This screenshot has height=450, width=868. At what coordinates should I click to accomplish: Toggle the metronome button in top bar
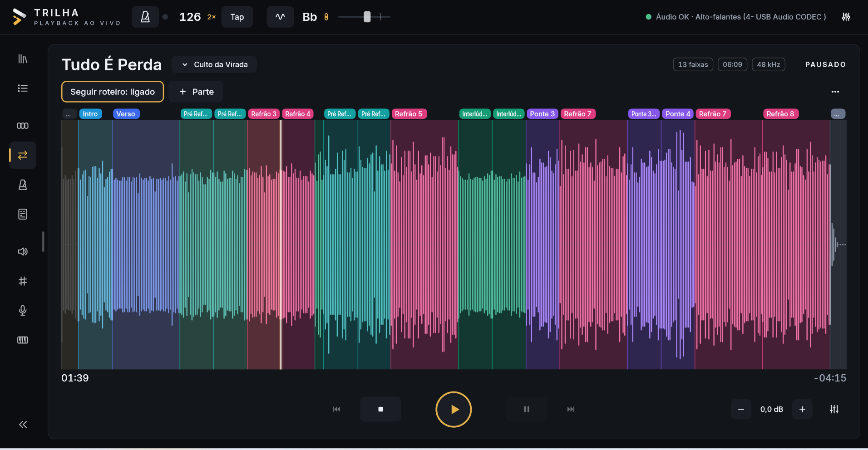tap(145, 17)
